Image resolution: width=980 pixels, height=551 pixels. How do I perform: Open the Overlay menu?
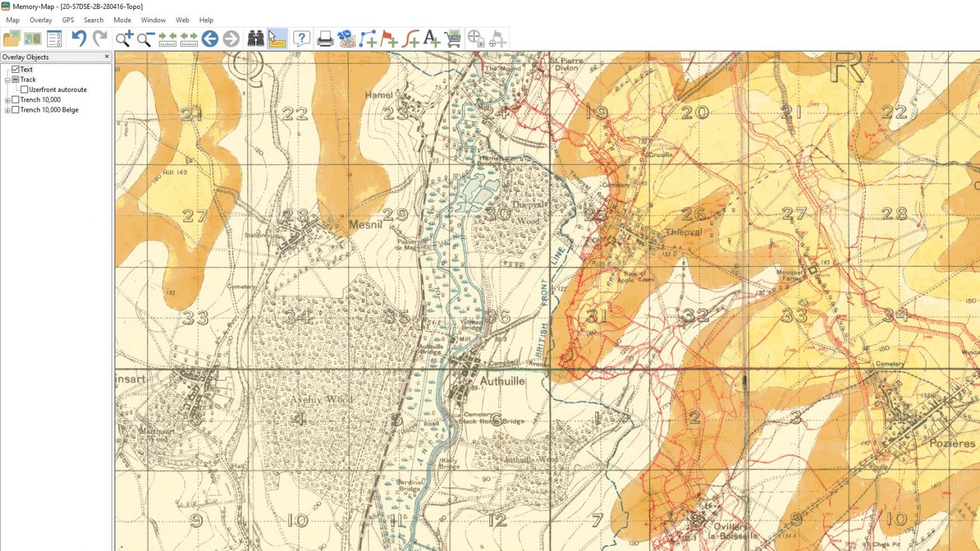41,20
